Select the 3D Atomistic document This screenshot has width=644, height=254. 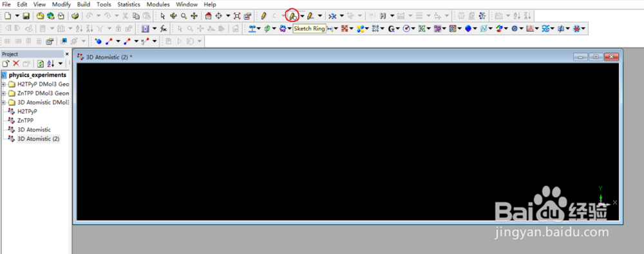pos(34,130)
